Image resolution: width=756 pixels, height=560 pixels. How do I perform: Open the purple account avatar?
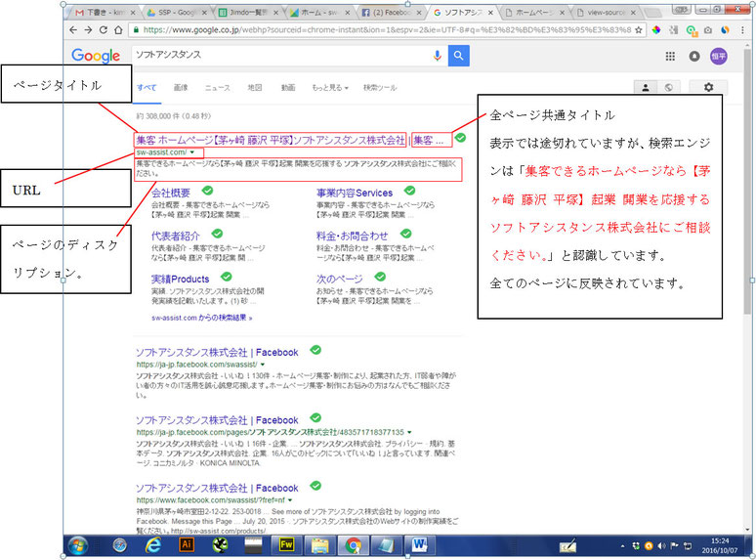click(718, 57)
